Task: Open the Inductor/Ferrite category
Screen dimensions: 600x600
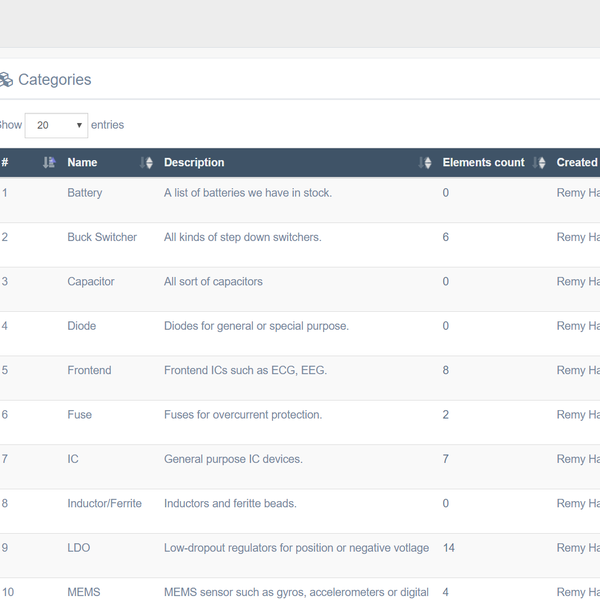Action: [x=105, y=503]
